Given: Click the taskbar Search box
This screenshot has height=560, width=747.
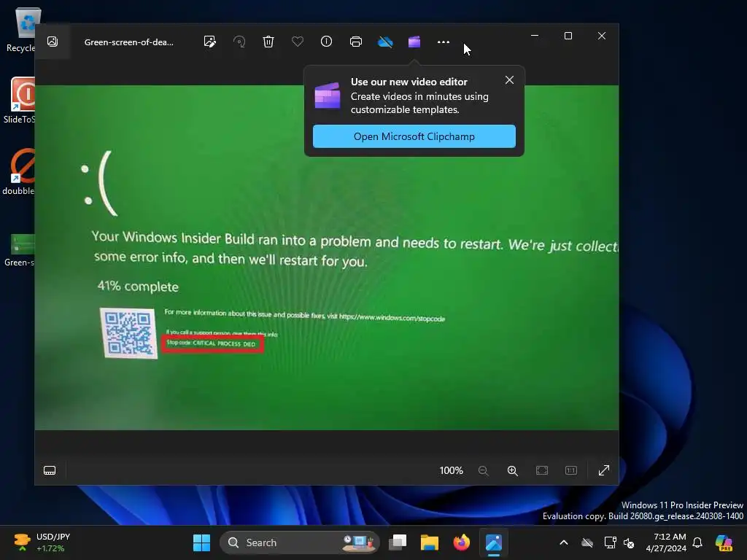Looking at the screenshot, I should click(300, 542).
